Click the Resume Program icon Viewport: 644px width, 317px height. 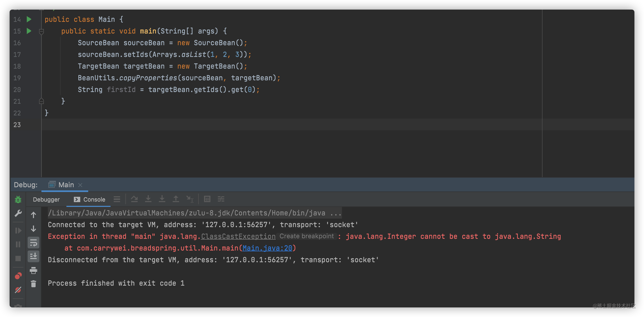[x=18, y=230]
